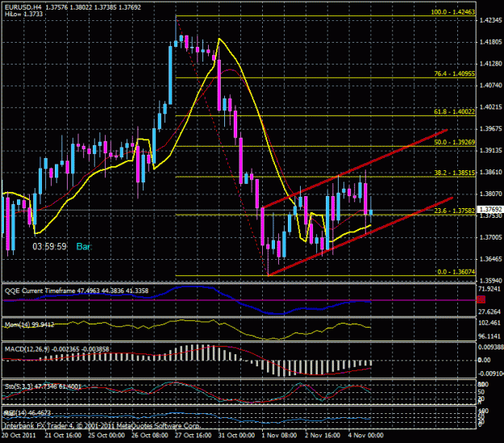Click the 27 Oct 16:00 time label
504x443 pixels.
pyautogui.click(x=194, y=435)
